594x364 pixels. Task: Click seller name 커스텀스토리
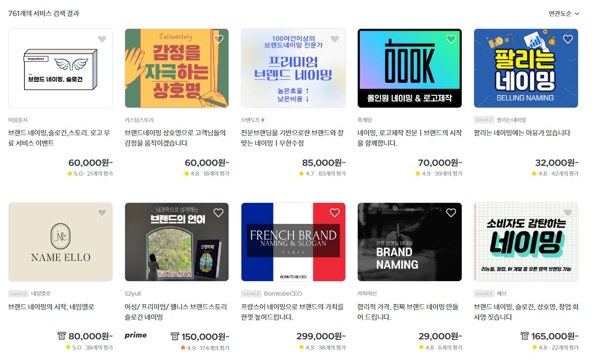pos(139,120)
